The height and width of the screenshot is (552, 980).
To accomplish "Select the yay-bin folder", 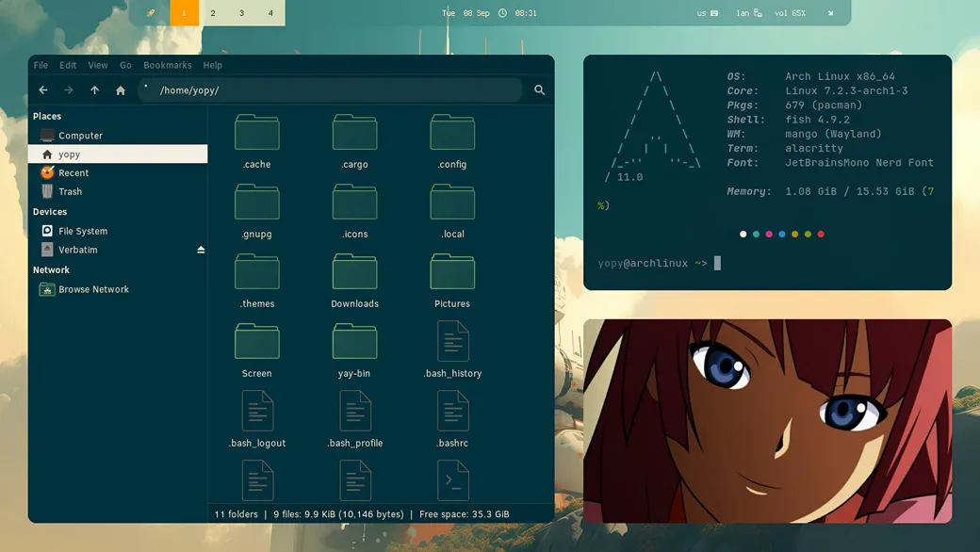I will pos(354,350).
